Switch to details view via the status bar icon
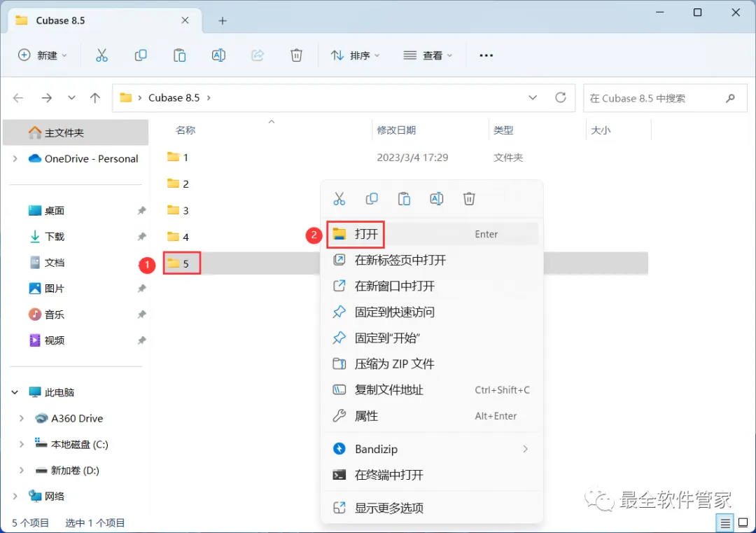Screen dimensions: 756x533 [724, 523]
